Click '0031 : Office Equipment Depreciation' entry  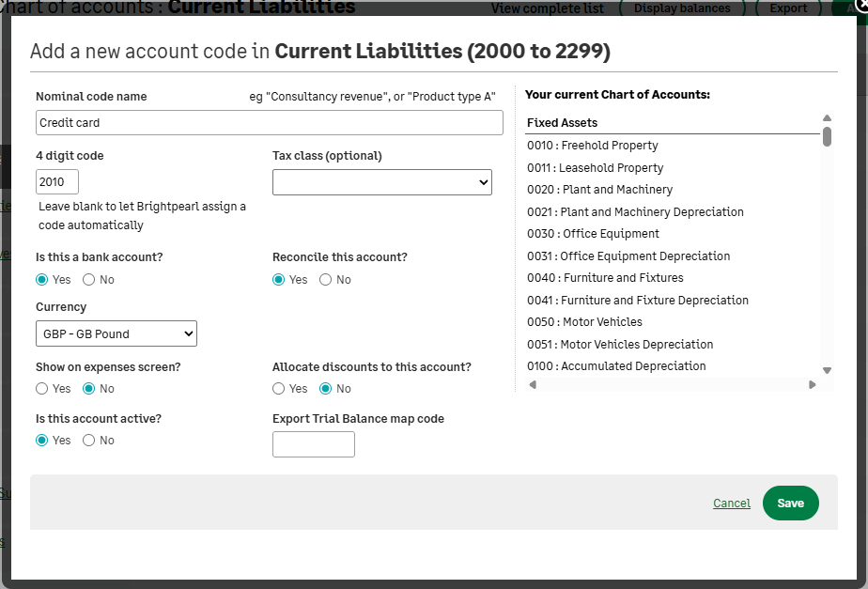coord(628,256)
